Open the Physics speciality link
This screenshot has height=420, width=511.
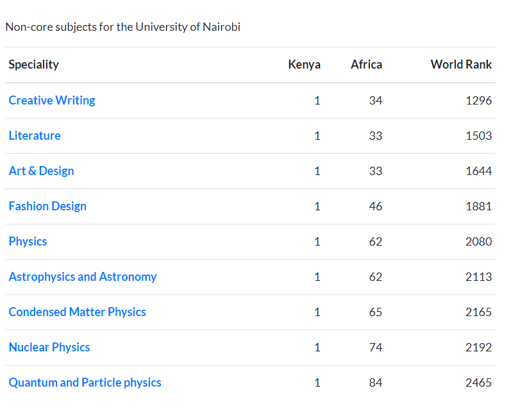(28, 242)
